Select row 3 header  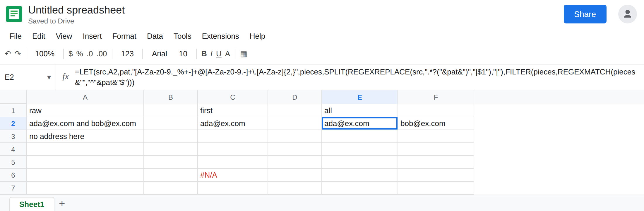pos(13,136)
